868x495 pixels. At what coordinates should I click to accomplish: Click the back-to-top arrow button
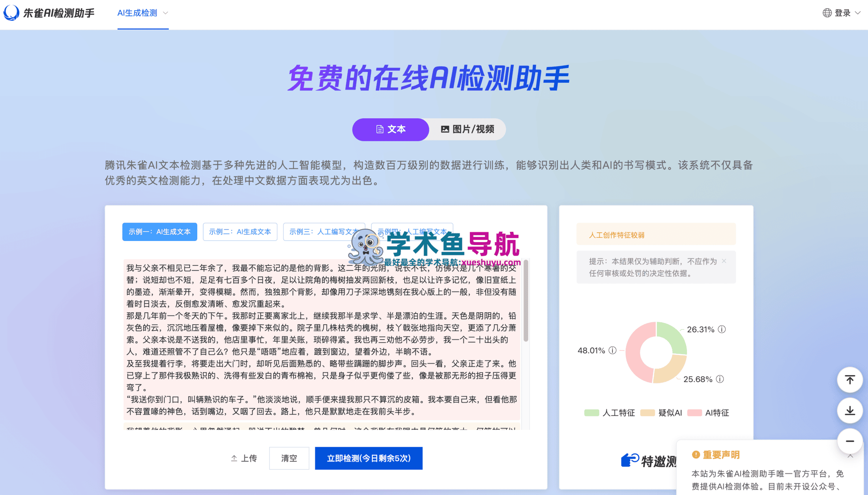(850, 380)
